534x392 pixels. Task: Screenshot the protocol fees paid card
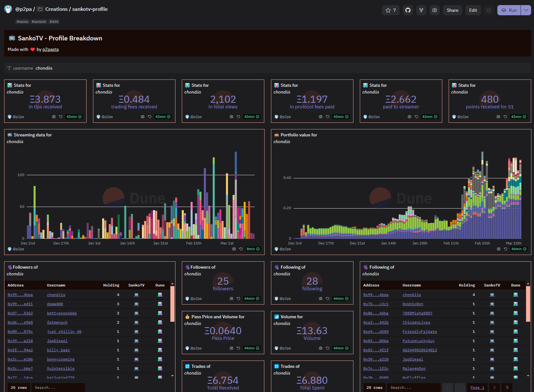point(320,116)
